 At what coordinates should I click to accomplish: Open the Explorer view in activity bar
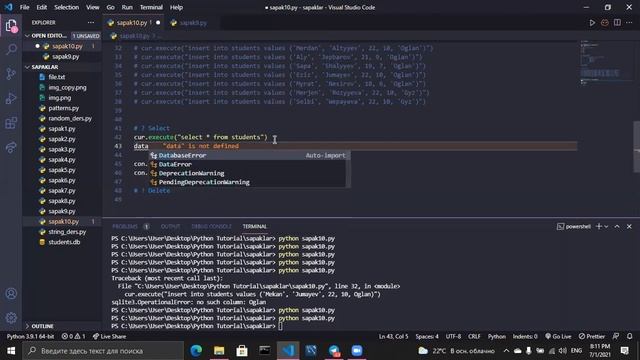point(11,26)
